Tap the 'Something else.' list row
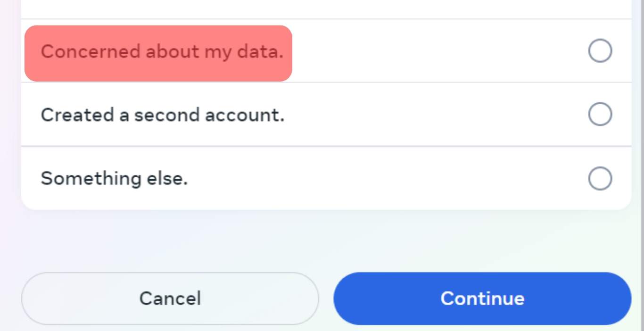 click(326, 178)
